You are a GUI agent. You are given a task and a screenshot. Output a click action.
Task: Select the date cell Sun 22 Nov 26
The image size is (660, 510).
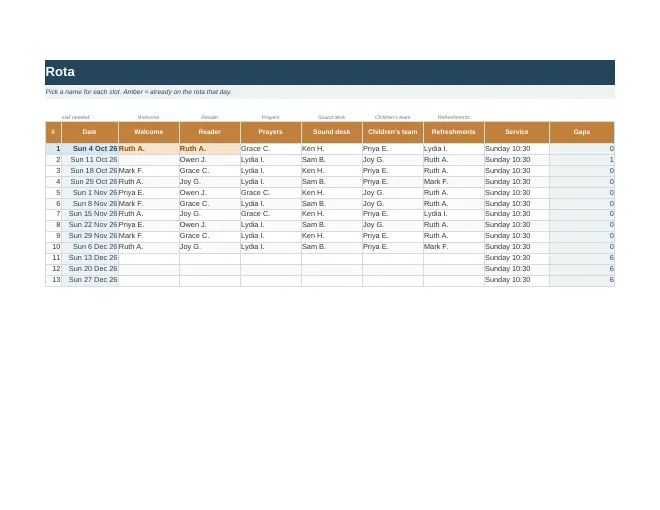(90, 225)
